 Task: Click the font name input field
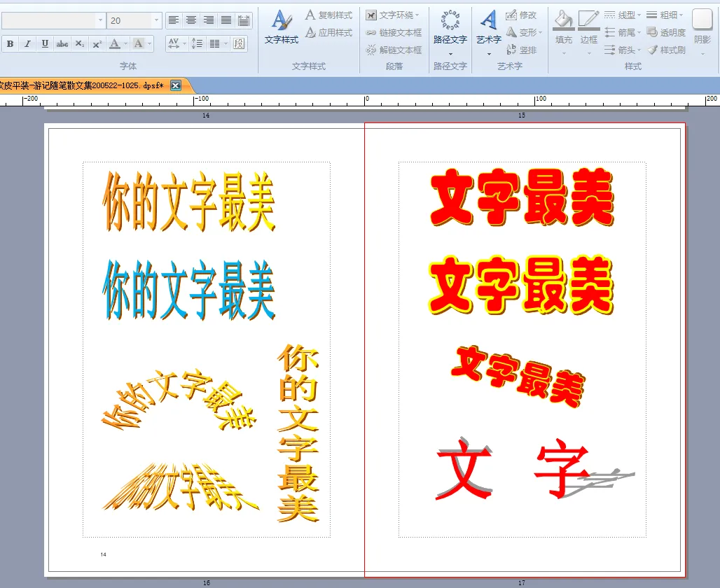[x=48, y=20]
